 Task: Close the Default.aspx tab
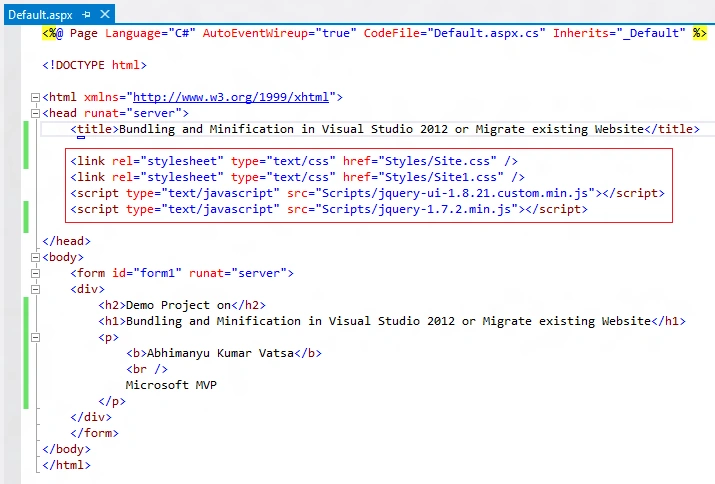pyautogui.click(x=105, y=15)
